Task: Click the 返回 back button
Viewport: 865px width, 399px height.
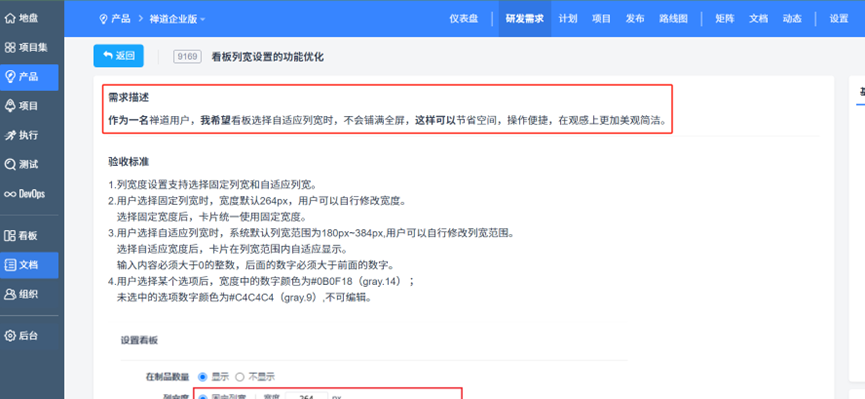Action: click(119, 56)
